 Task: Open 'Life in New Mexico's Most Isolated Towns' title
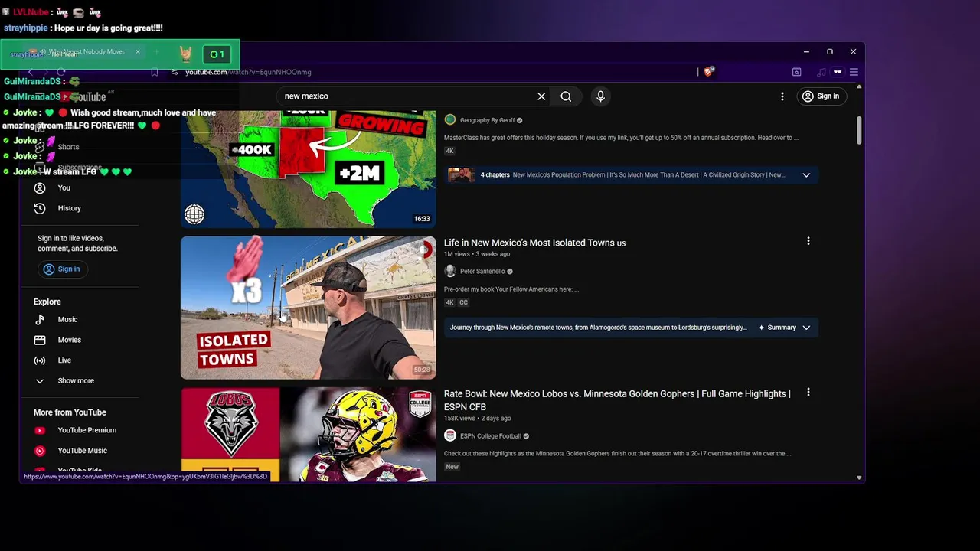coord(534,243)
